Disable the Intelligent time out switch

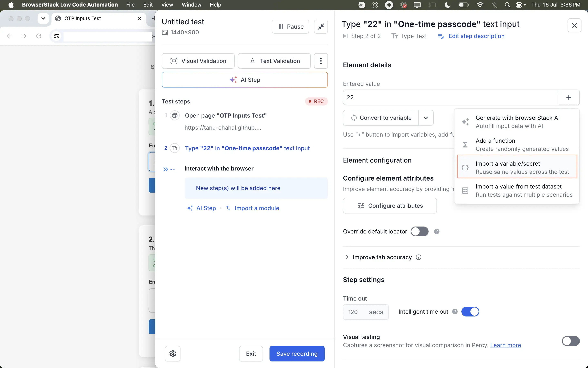pyautogui.click(x=470, y=312)
